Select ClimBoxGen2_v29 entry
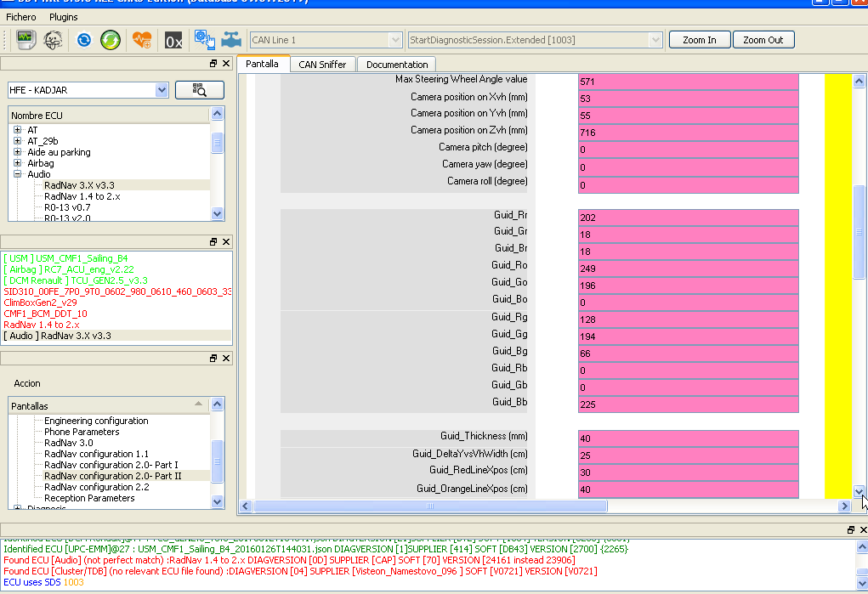Viewport: 868px width, 594px height. [40, 303]
